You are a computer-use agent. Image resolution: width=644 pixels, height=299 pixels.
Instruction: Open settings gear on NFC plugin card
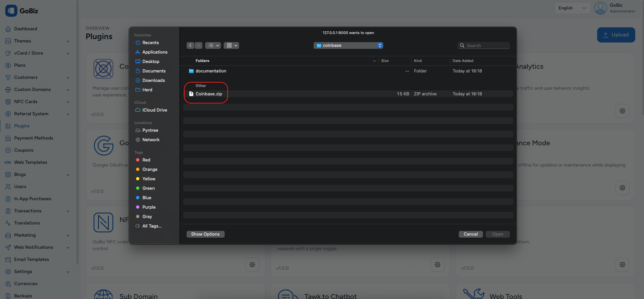coord(252,265)
